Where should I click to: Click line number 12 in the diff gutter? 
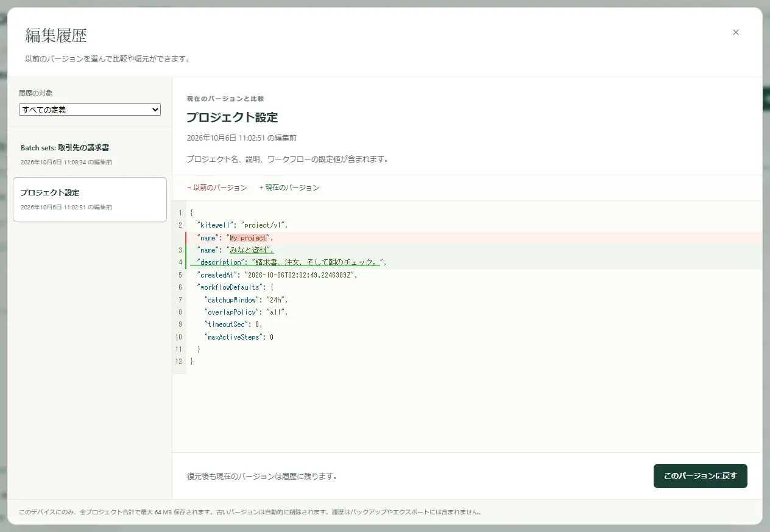click(x=178, y=362)
